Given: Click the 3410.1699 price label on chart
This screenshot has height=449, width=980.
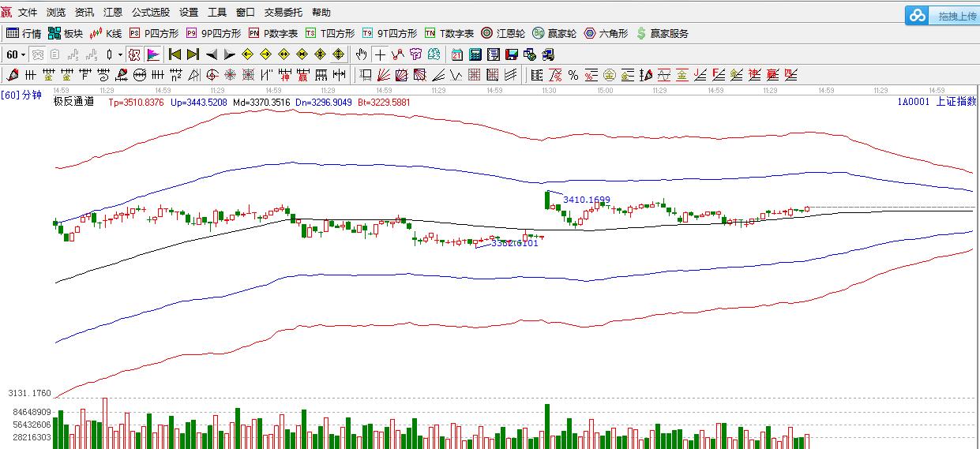Looking at the screenshot, I should [586, 200].
